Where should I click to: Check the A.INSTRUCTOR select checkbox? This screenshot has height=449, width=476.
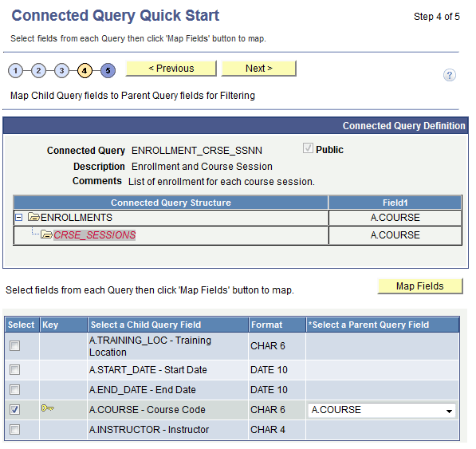point(14,430)
